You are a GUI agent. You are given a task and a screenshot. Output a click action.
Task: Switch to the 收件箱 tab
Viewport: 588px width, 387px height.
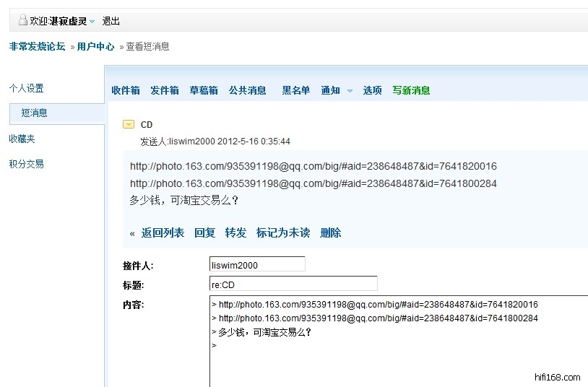pos(126,90)
